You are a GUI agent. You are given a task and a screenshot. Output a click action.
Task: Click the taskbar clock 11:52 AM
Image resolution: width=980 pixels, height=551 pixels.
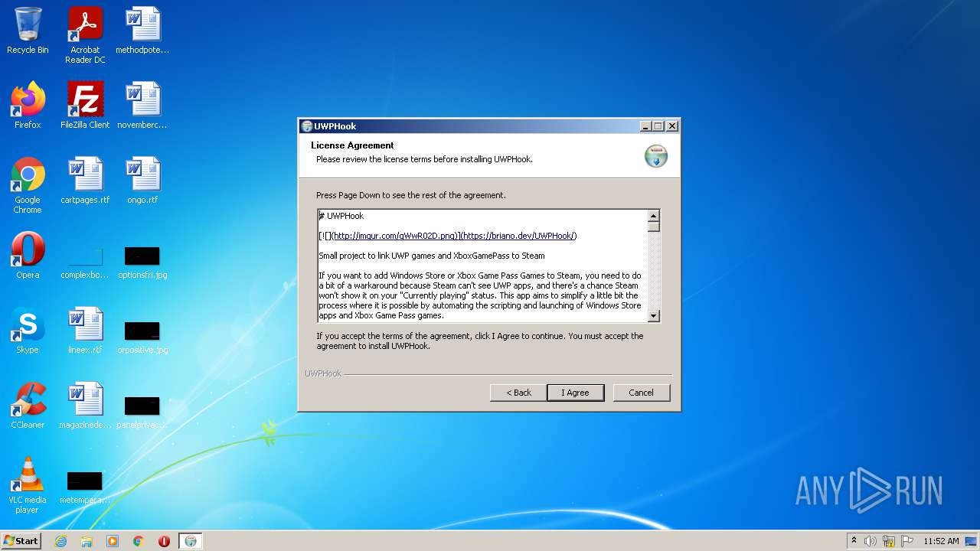pyautogui.click(x=941, y=541)
